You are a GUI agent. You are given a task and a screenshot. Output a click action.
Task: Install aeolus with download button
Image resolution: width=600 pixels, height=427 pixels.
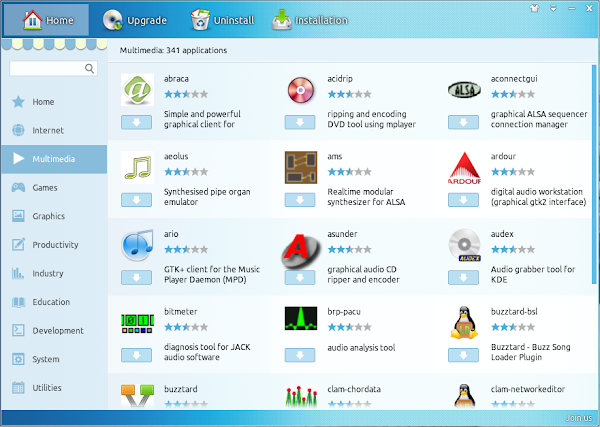(x=136, y=200)
